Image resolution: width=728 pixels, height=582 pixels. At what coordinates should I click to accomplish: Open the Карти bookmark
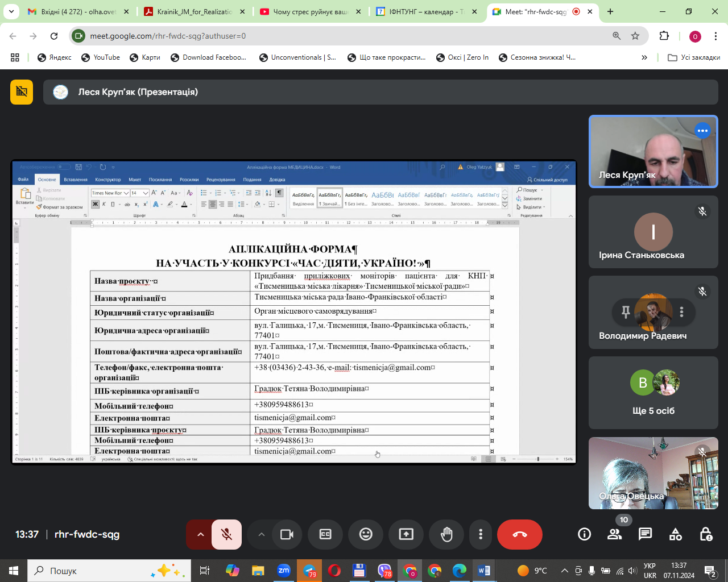tap(145, 57)
